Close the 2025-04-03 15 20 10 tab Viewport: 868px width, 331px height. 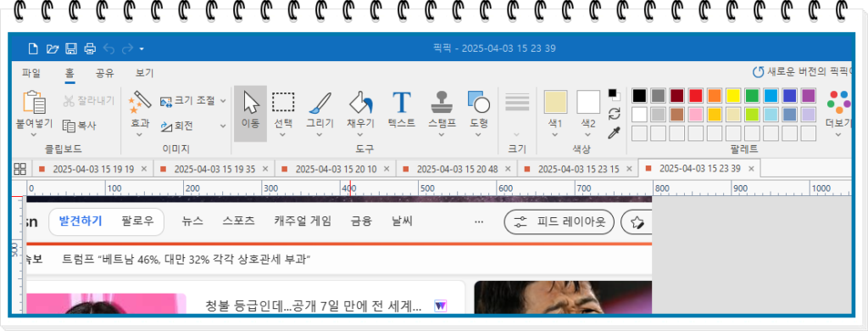pyautogui.click(x=387, y=169)
